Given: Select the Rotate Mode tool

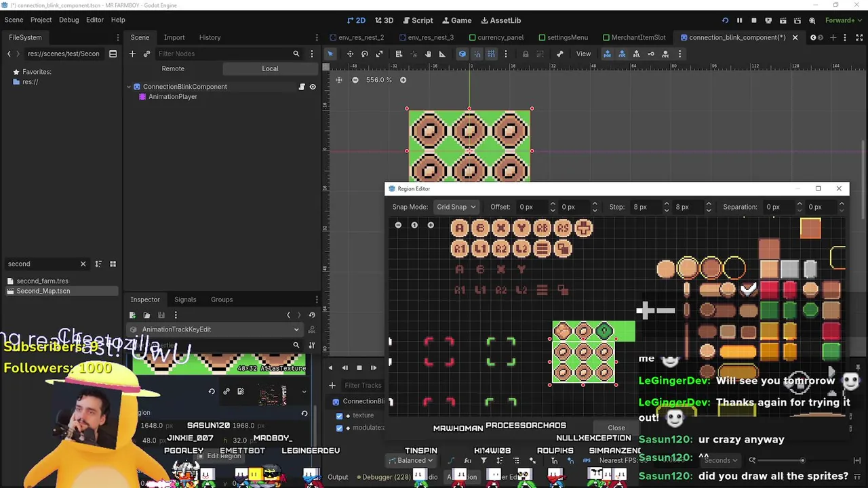Looking at the screenshot, I should point(365,54).
